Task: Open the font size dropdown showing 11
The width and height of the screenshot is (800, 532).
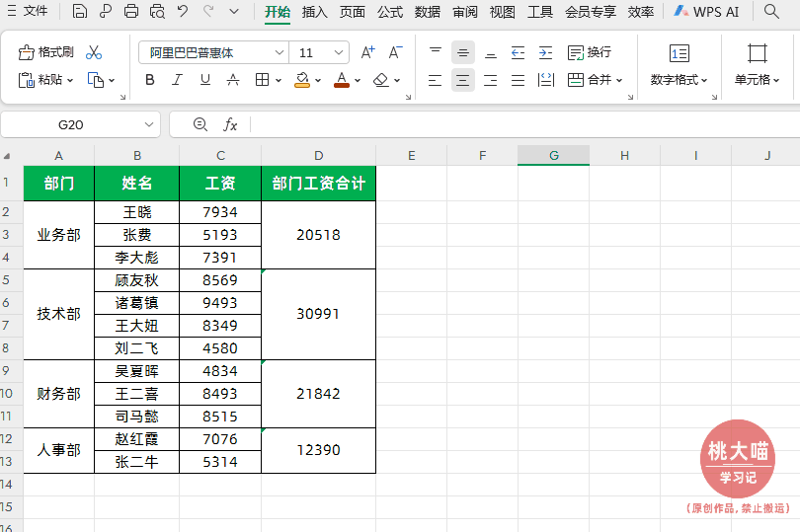Action: click(x=338, y=52)
